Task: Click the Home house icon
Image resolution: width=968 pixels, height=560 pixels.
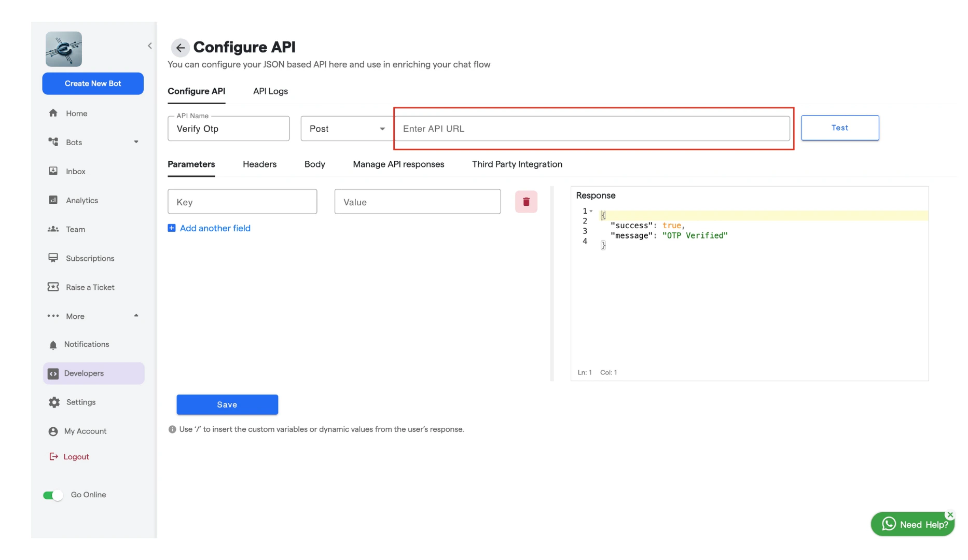Action: click(x=53, y=113)
